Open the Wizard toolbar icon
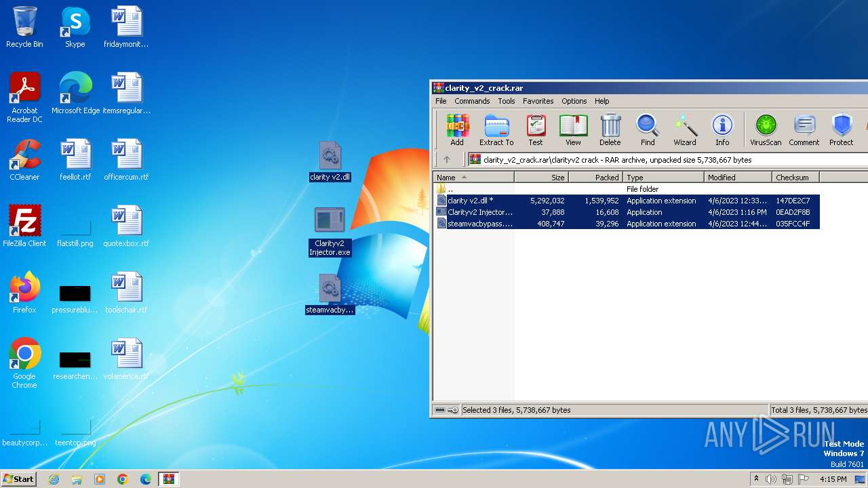The image size is (868, 488). pyautogui.click(x=685, y=129)
